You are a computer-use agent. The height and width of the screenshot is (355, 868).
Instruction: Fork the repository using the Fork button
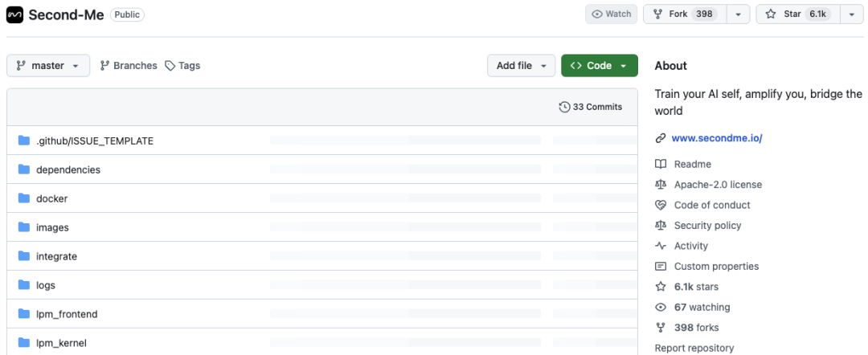click(x=685, y=14)
